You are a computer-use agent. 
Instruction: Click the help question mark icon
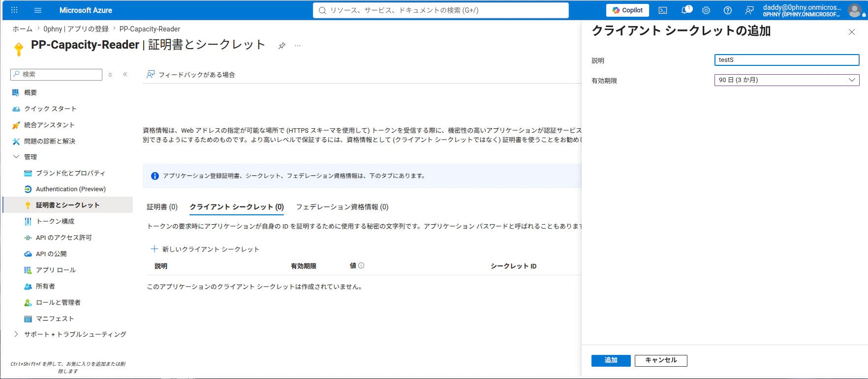[x=728, y=10]
